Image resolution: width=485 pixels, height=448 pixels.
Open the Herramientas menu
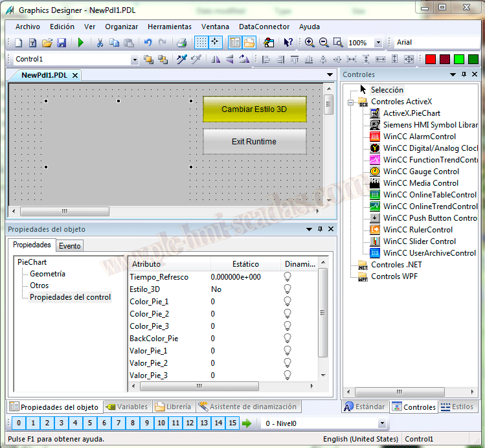(169, 27)
